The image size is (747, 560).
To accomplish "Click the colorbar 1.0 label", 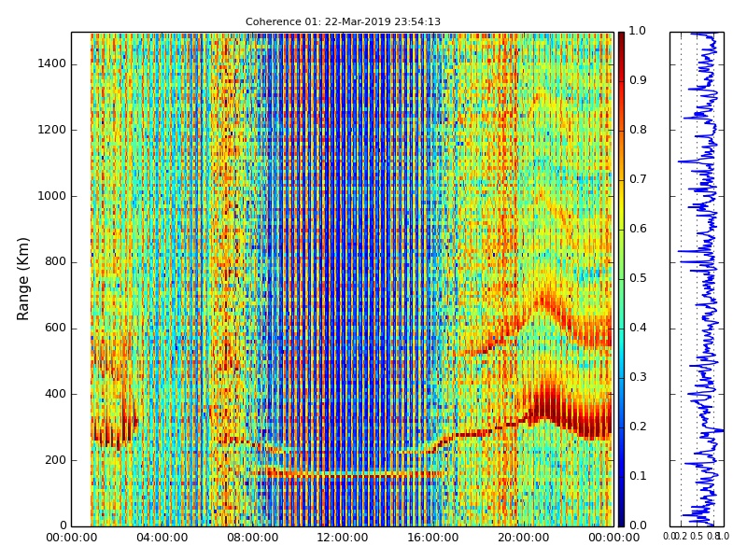I will point(638,31).
